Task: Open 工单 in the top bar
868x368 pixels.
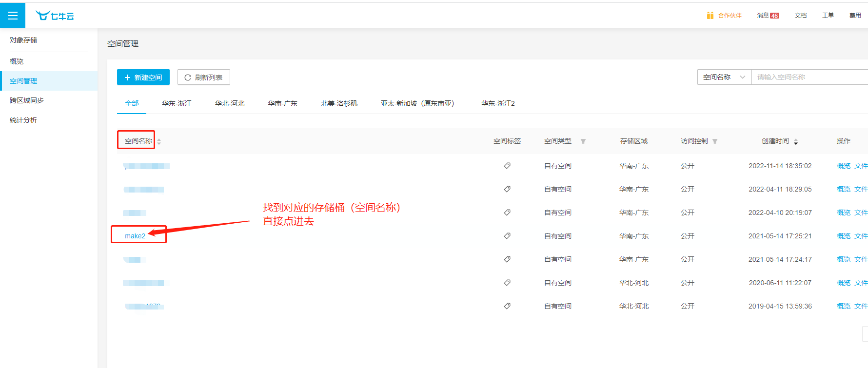Action: point(828,16)
